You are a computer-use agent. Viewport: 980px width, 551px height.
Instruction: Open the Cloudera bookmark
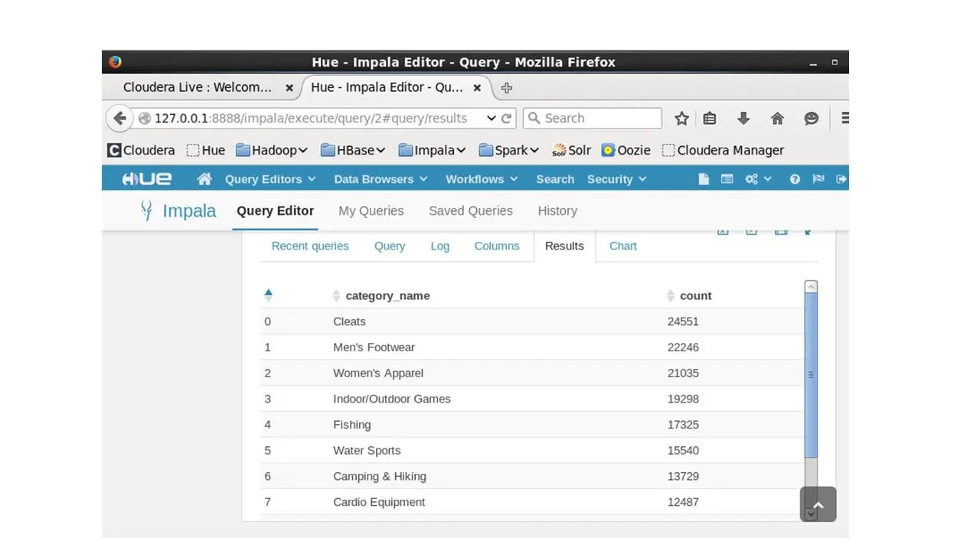(141, 150)
